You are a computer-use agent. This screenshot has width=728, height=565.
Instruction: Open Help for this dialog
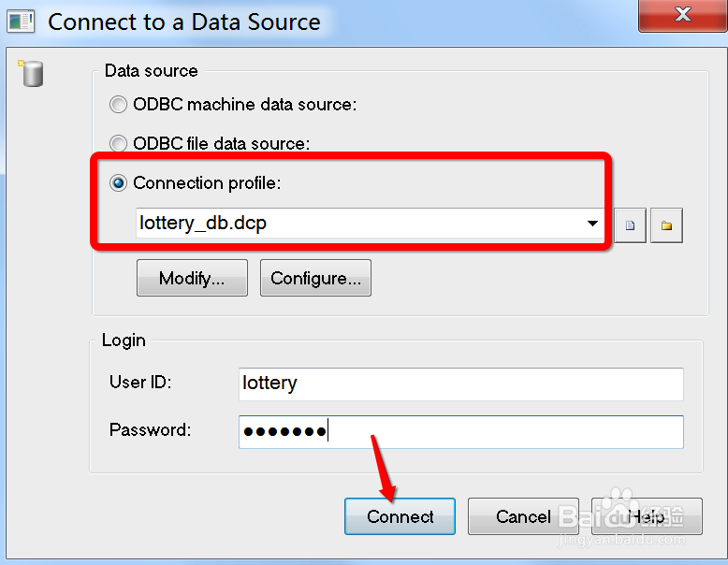click(x=647, y=516)
